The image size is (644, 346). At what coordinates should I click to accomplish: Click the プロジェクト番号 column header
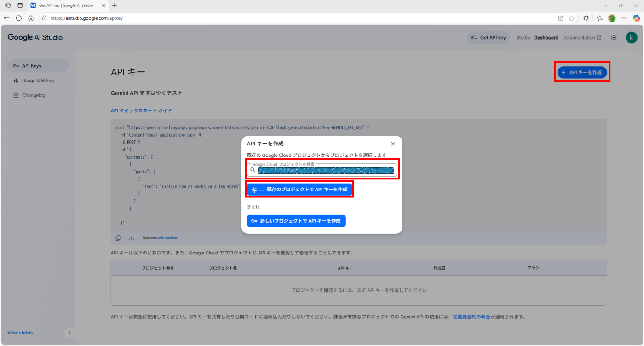158,268
